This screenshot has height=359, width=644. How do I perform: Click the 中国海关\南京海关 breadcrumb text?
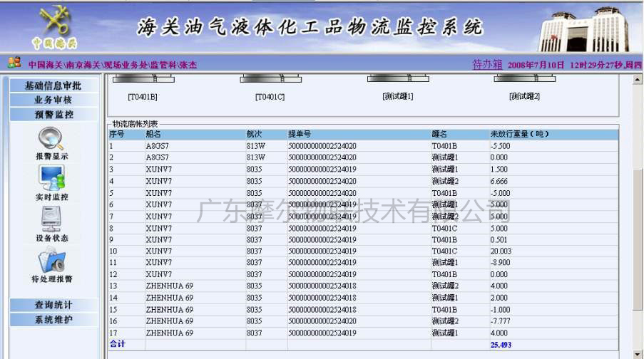click(64, 65)
